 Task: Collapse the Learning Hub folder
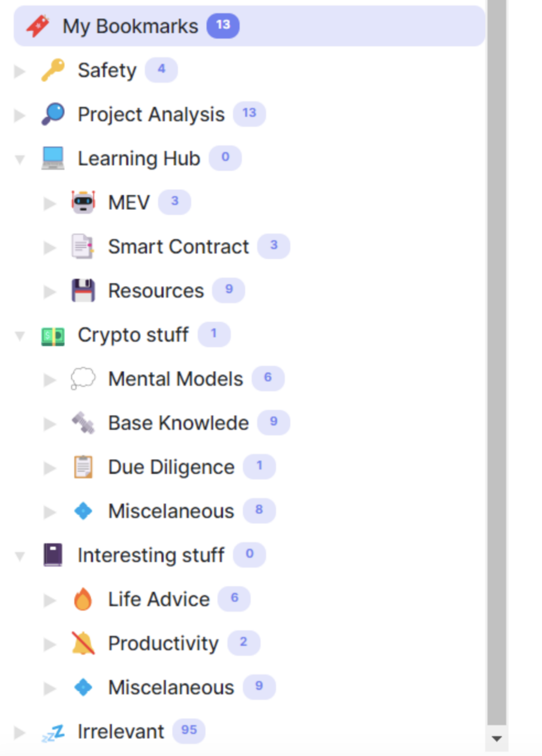20,159
